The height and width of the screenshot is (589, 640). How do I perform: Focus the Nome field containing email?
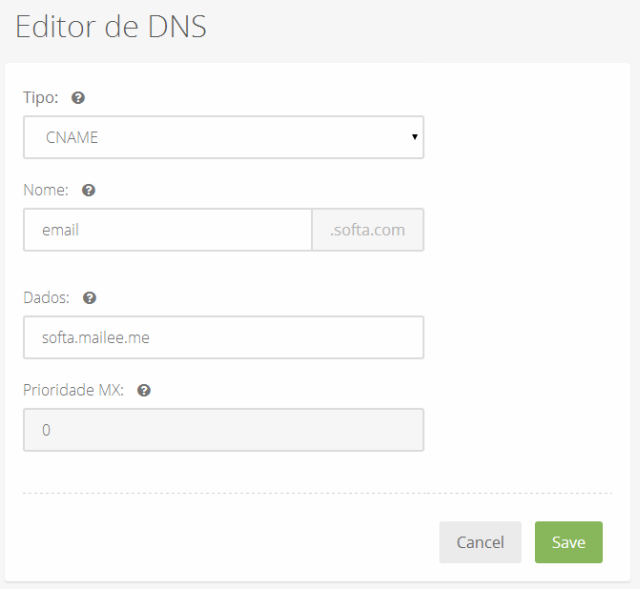click(x=168, y=230)
